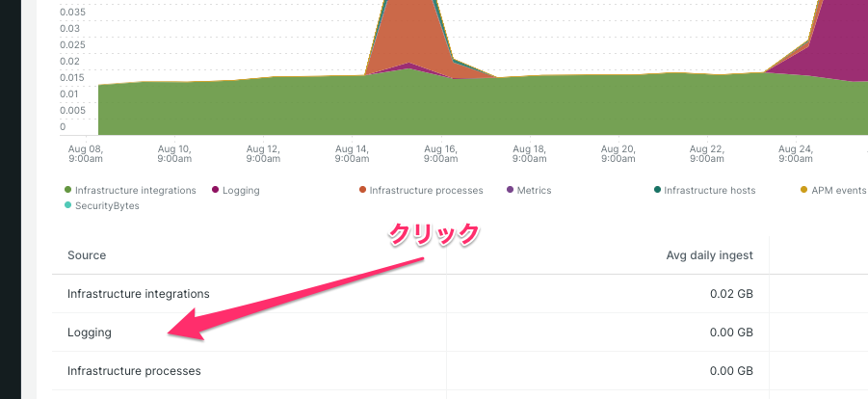The image size is (868, 399).
Task: Click the Aug 16 x-axis label
Action: pyautogui.click(x=440, y=154)
